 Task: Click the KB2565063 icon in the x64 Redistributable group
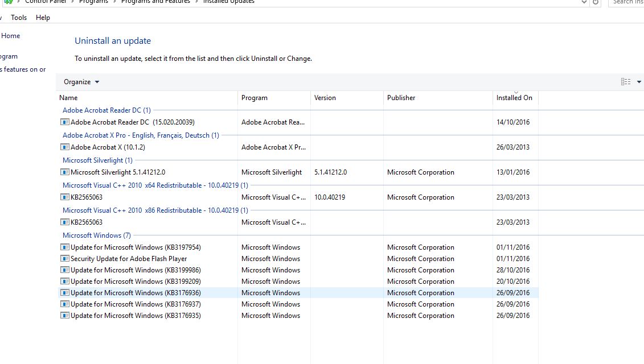(x=64, y=197)
